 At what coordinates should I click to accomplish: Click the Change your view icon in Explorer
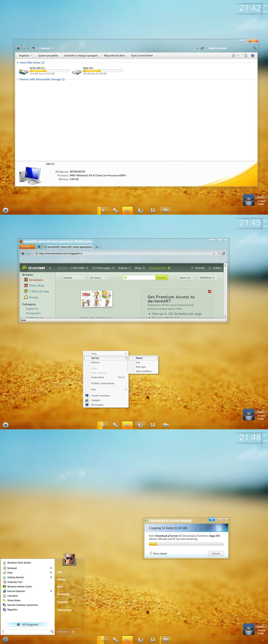[233, 56]
